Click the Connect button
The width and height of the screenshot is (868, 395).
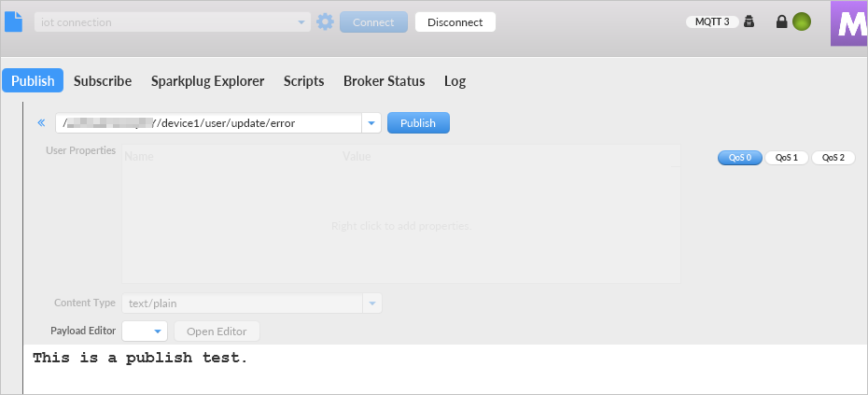pyautogui.click(x=373, y=22)
